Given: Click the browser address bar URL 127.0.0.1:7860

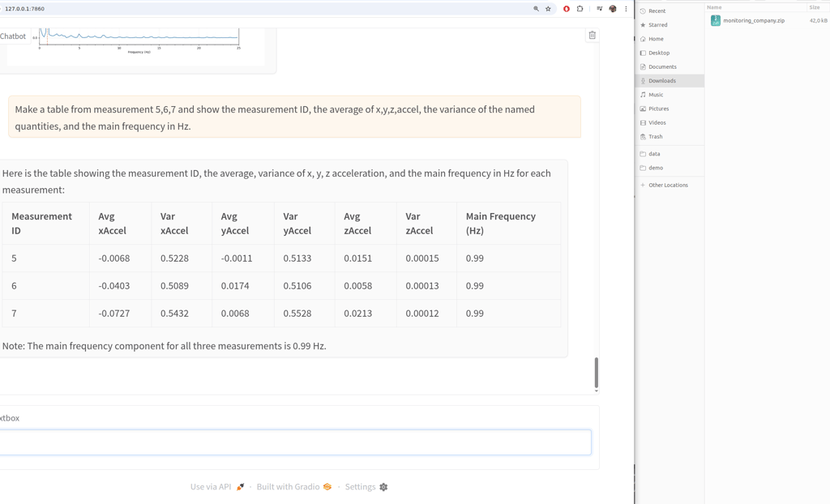Looking at the screenshot, I should click(24, 8).
